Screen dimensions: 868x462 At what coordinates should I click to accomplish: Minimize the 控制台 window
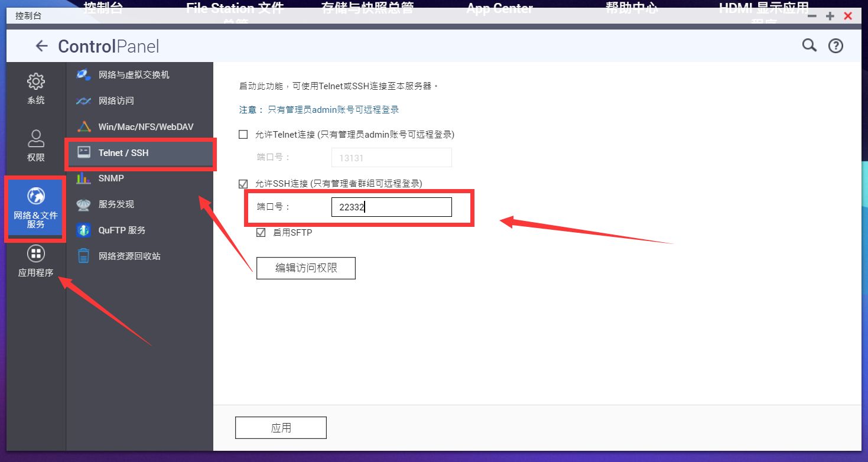812,16
